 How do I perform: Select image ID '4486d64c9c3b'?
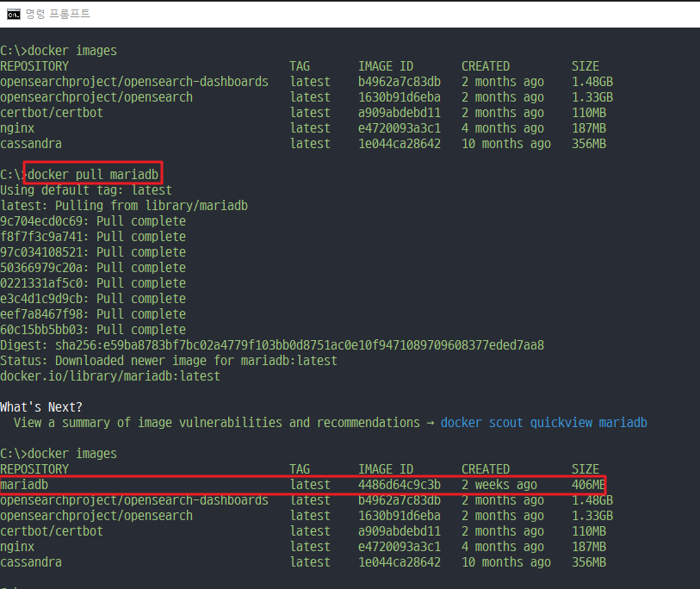[400, 485]
